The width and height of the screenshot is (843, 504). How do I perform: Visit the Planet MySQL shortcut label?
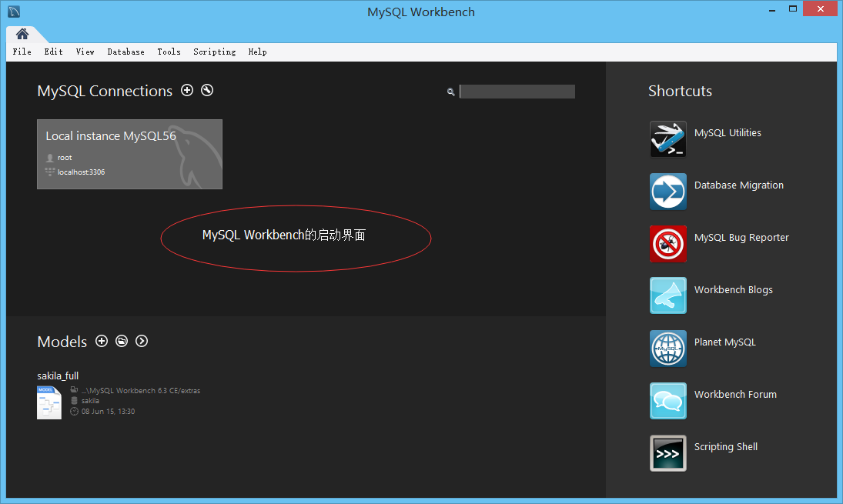[x=724, y=342]
